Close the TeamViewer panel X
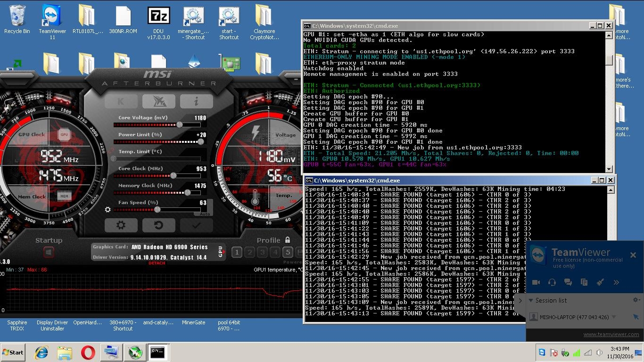Image resolution: width=644 pixels, height=362 pixels. (x=633, y=255)
